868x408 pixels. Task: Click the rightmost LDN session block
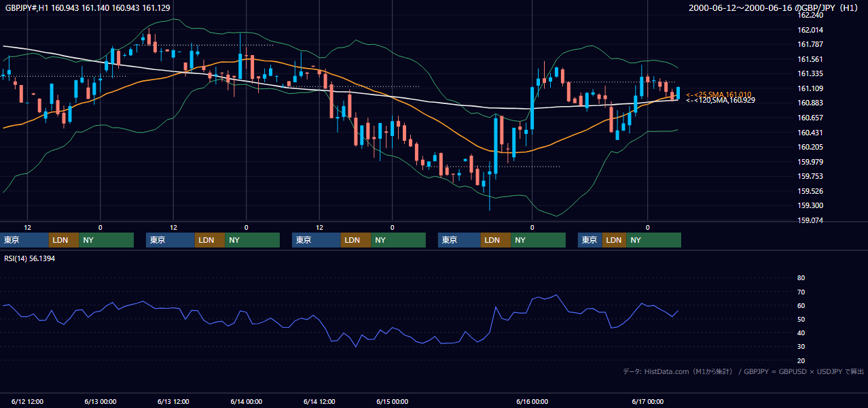(614, 240)
